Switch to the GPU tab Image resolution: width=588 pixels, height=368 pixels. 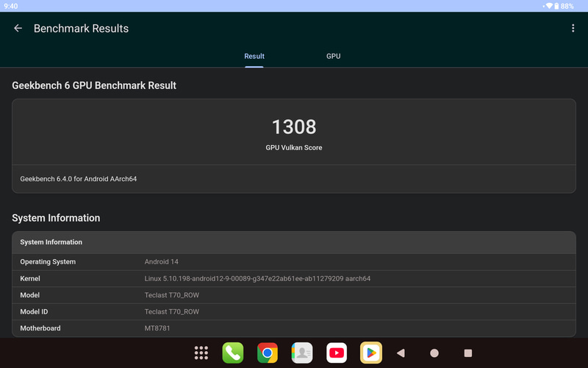tap(333, 56)
